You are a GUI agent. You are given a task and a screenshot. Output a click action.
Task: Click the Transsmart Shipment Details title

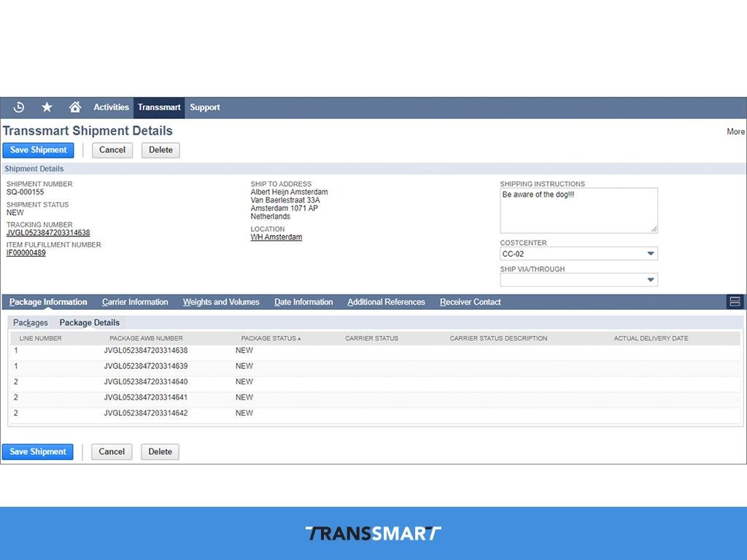88,131
